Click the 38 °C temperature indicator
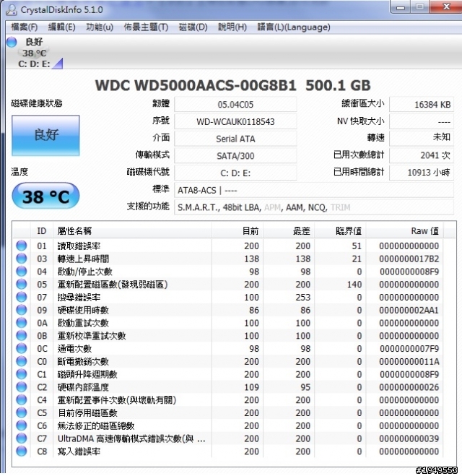Viewport: 462px width, 476px height. pyautogui.click(x=45, y=196)
